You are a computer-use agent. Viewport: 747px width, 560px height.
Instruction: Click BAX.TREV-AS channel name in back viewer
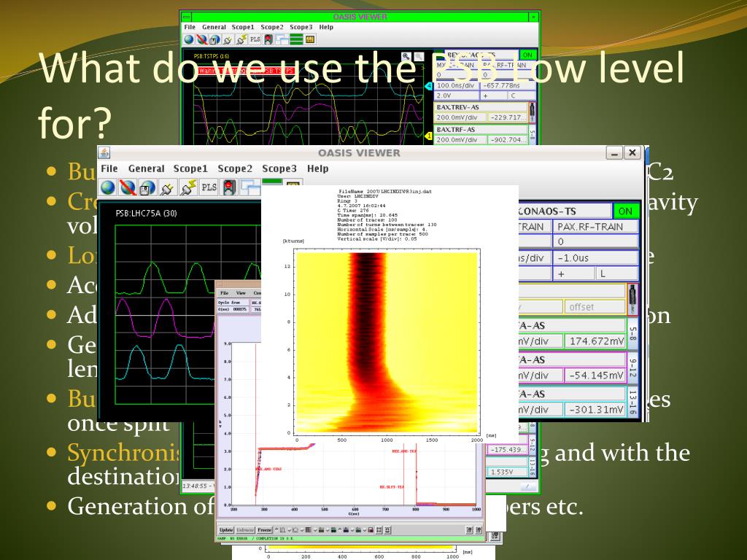481,107
